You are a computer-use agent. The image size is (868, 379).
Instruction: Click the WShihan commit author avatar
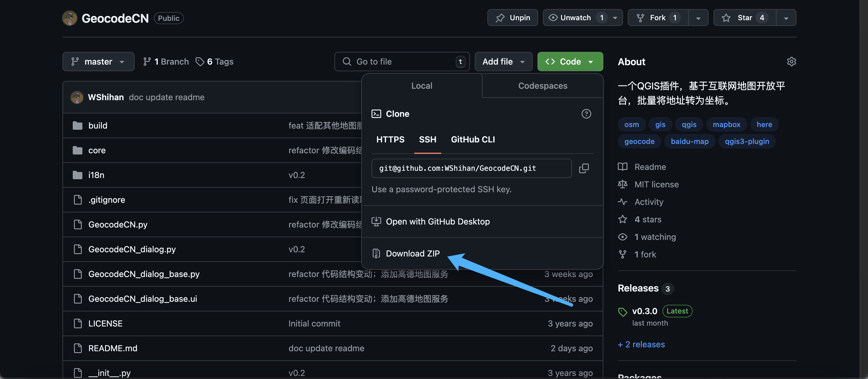click(77, 97)
